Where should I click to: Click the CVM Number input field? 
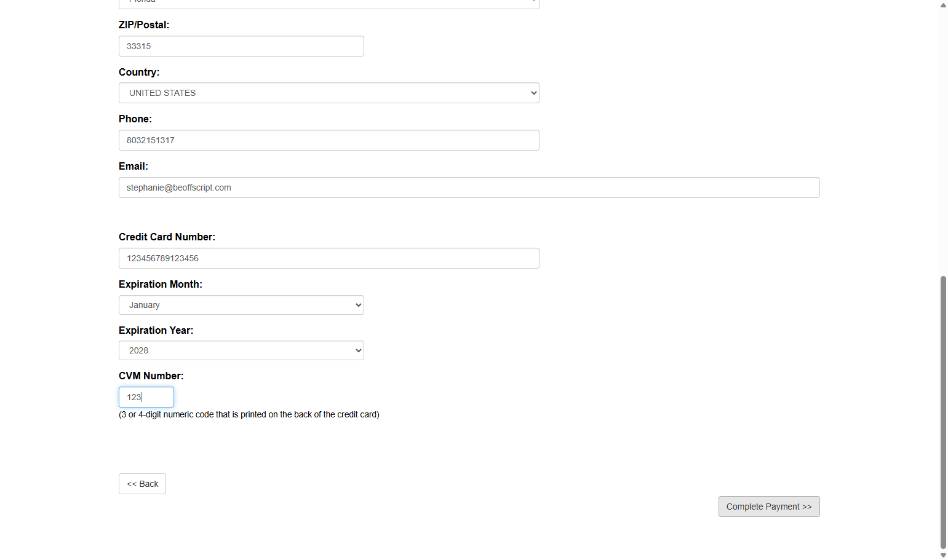pyautogui.click(x=146, y=397)
